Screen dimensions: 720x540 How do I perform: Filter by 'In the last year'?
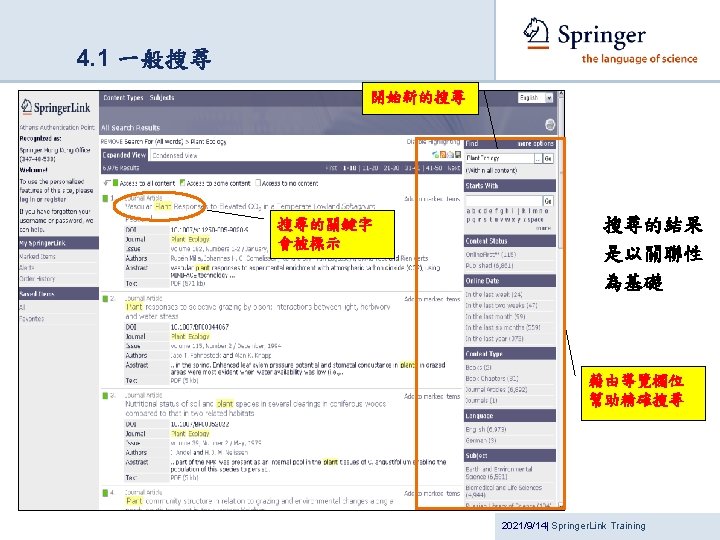pyautogui.click(x=494, y=338)
